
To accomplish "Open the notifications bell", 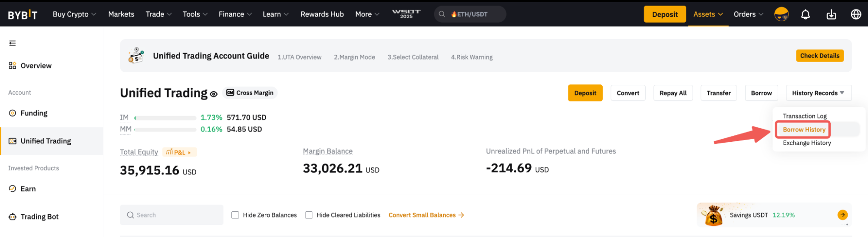I will [805, 15].
